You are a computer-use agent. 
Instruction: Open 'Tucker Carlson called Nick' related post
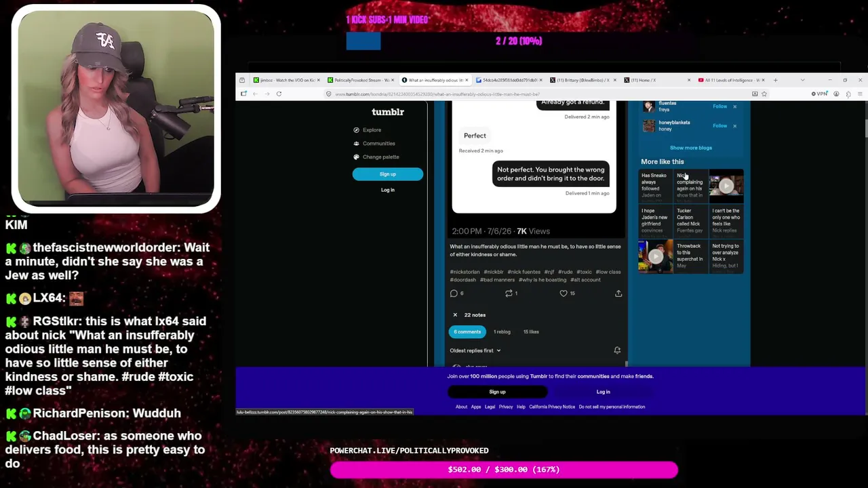tap(690, 221)
